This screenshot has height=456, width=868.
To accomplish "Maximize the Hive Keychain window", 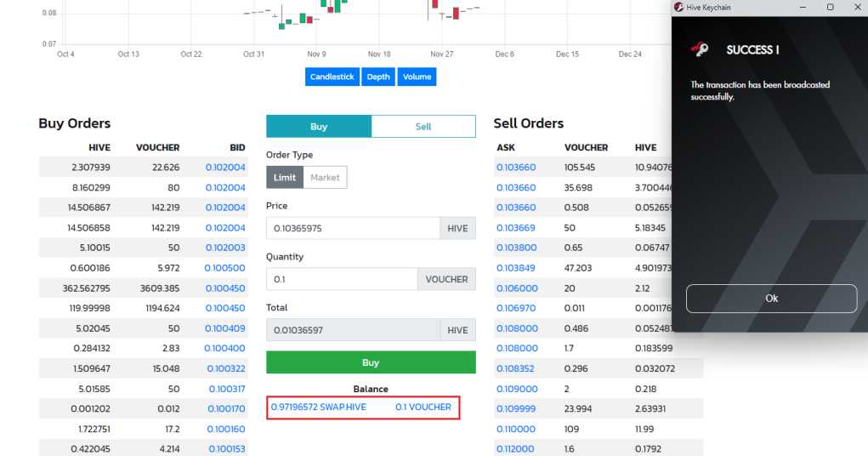I will [830, 7].
